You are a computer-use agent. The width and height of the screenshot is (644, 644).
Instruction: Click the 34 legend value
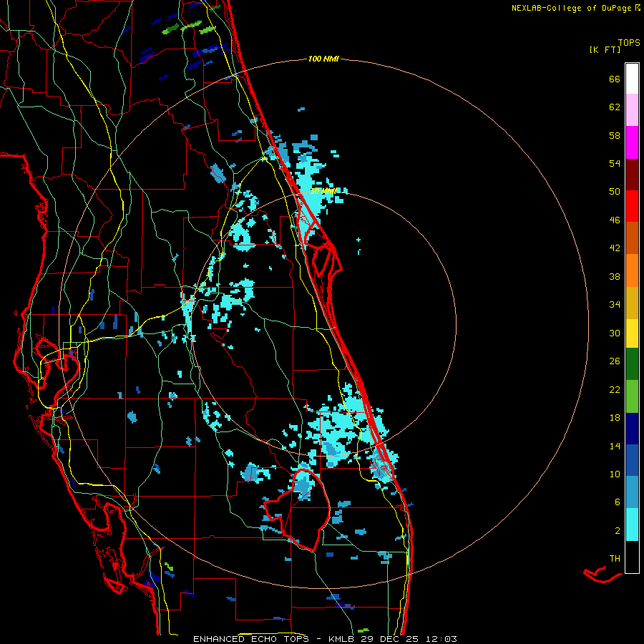[615, 305]
